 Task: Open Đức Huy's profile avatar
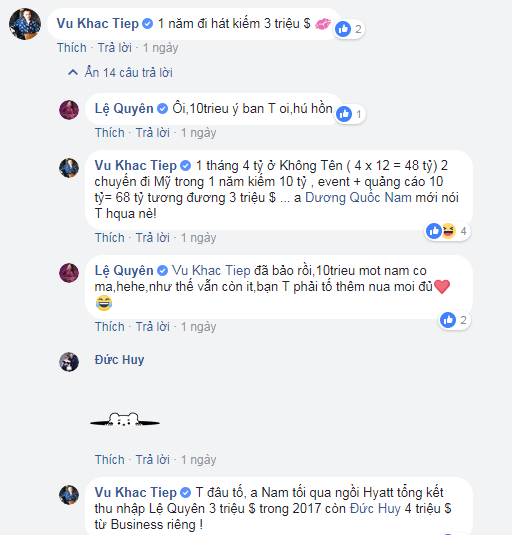[69, 362]
